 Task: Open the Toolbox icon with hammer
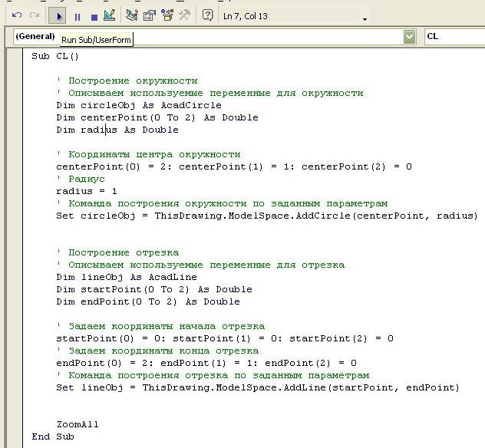pos(183,15)
